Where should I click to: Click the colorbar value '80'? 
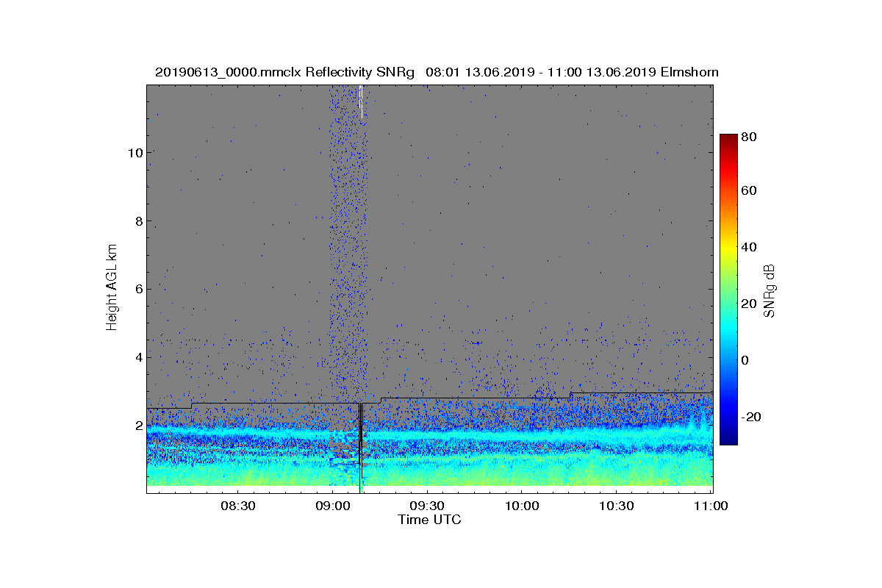pos(750,136)
